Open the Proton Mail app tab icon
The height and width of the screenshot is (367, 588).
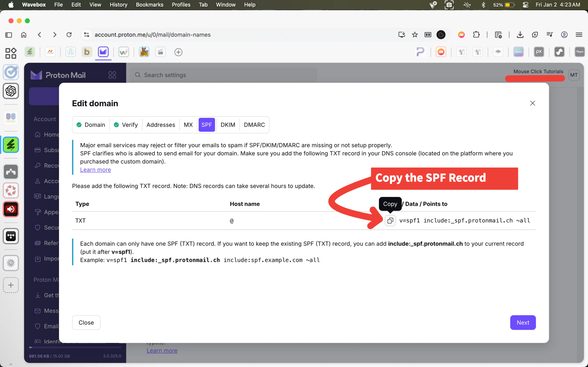click(103, 52)
